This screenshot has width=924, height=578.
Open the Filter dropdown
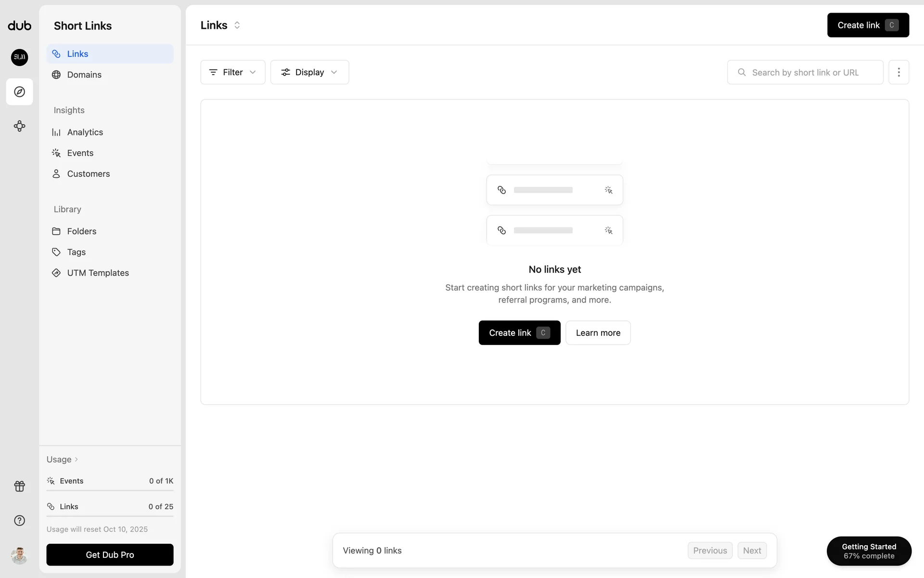[x=232, y=72]
